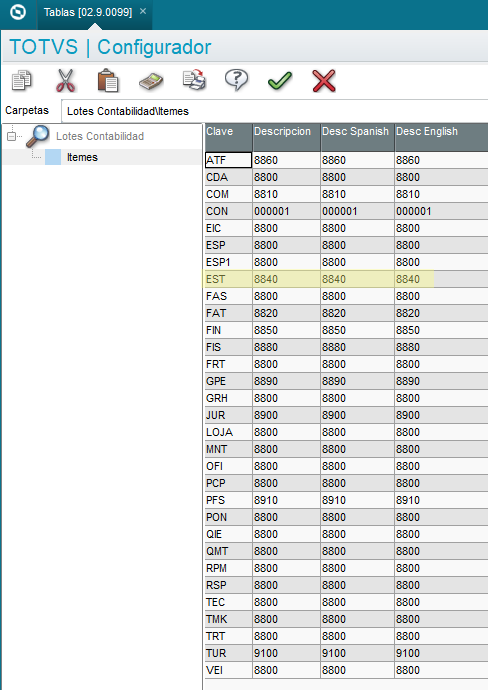Select the EIC row key
488x690 pixels.
228,228
